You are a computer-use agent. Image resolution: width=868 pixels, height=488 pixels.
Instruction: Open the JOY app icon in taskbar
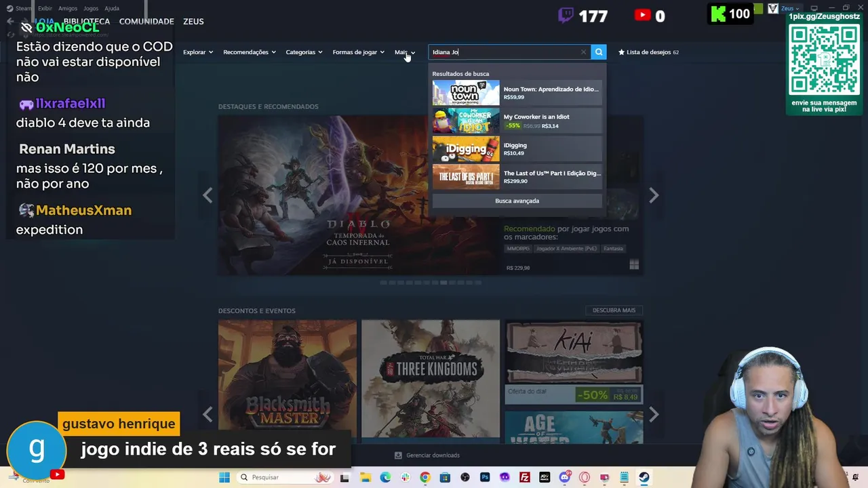click(545, 477)
